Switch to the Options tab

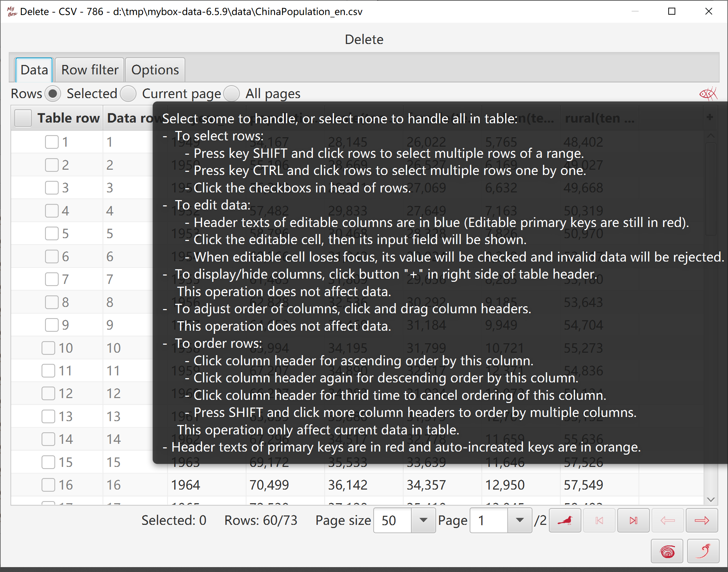click(x=155, y=70)
